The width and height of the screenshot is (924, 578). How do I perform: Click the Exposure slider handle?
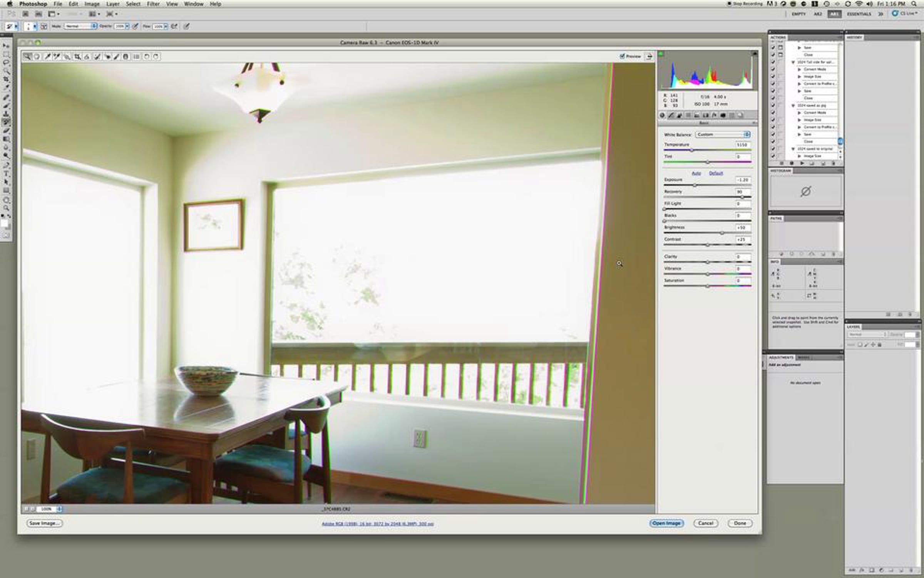tap(695, 185)
